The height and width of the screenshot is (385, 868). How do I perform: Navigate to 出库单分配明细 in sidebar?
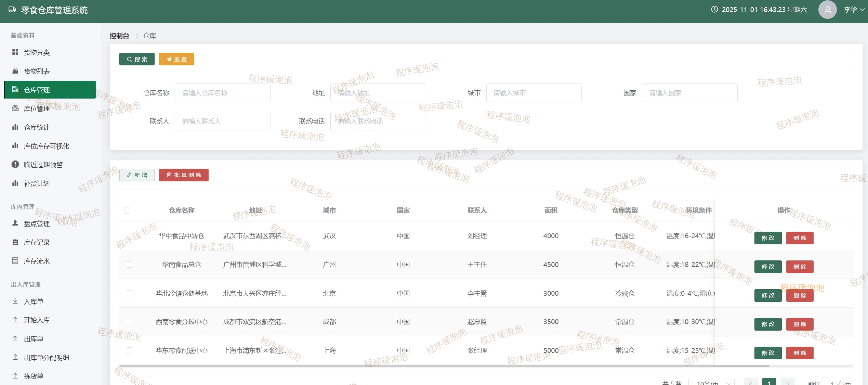point(46,358)
